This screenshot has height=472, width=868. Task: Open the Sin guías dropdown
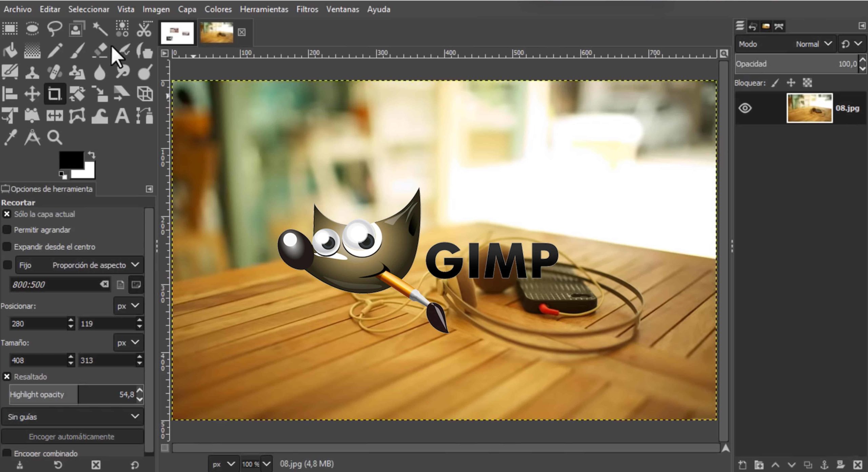(73, 417)
